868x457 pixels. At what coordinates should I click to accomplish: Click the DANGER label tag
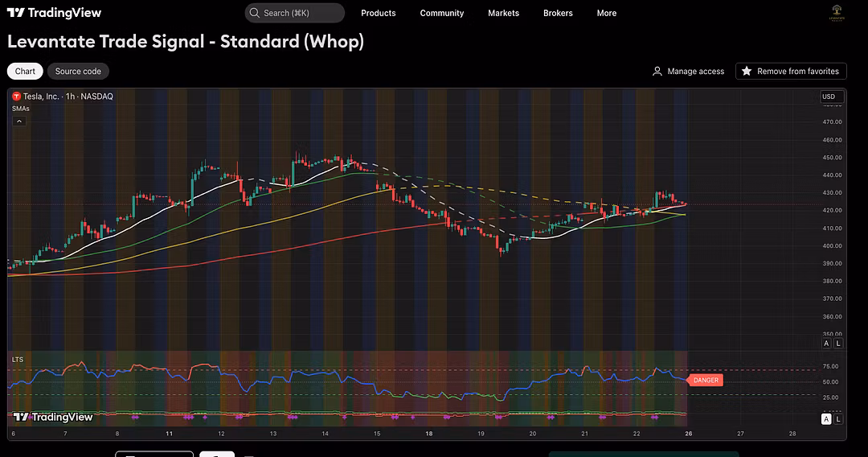706,380
